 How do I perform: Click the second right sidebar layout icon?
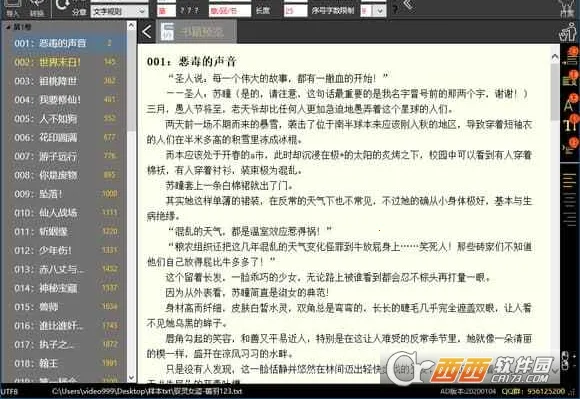click(570, 79)
